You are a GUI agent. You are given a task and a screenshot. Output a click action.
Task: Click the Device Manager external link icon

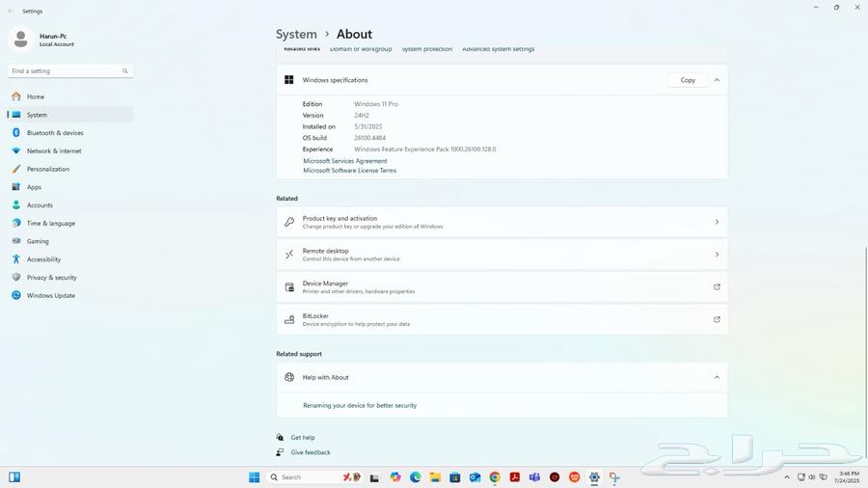(x=717, y=286)
